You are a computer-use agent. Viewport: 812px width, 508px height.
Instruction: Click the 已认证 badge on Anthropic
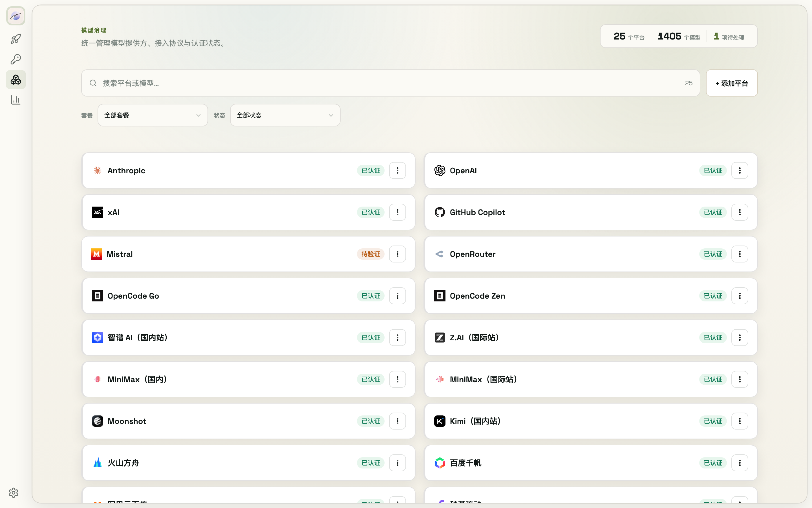tap(371, 170)
